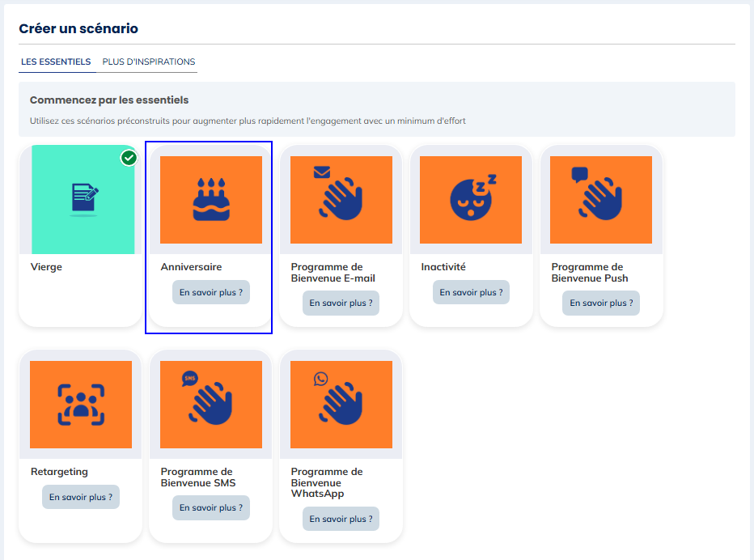The height and width of the screenshot is (560, 754).
Task: Open En savoir plus for Inactivité
Action: pos(471,292)
